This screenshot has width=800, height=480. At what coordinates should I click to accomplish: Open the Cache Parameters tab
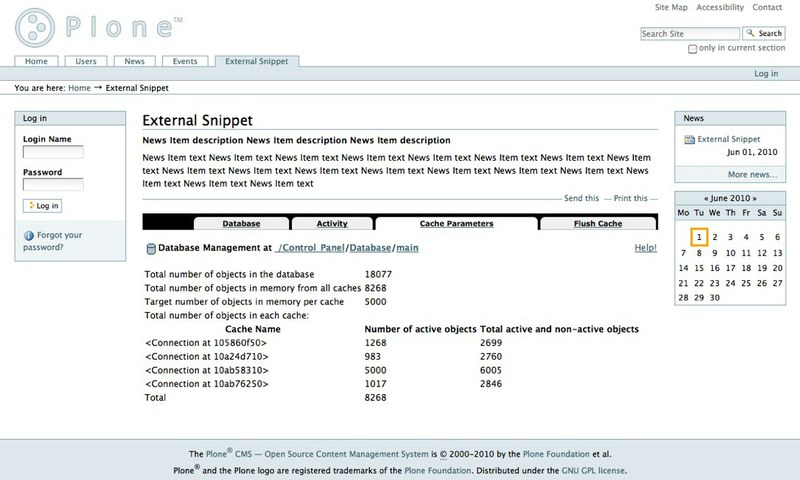[x=456, y=224]
